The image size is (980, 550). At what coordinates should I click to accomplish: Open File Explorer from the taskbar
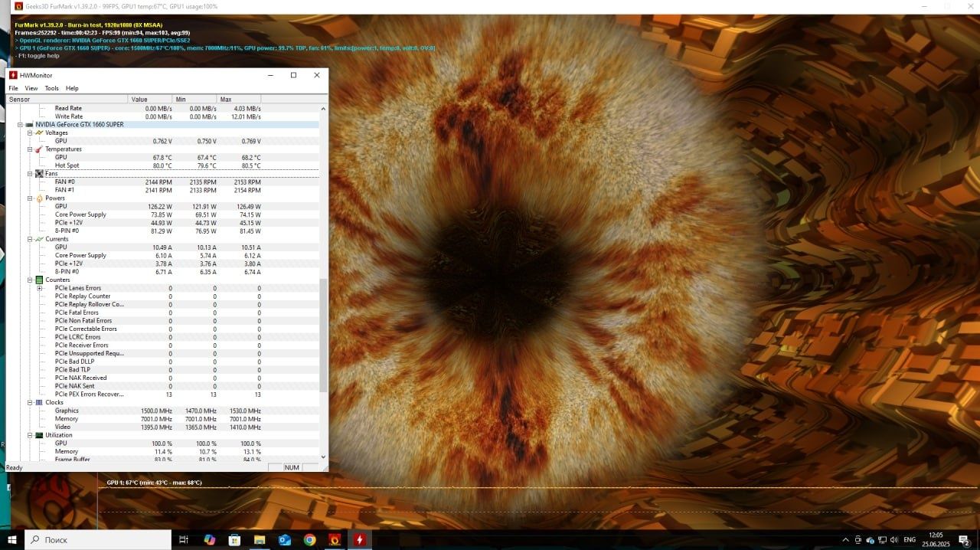coord(260,539)
